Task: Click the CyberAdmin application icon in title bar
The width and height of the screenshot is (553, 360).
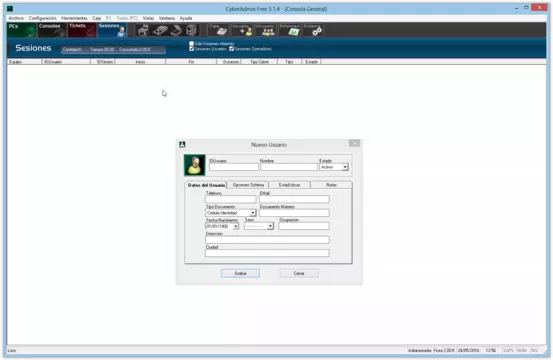Action: pos(10,8)
